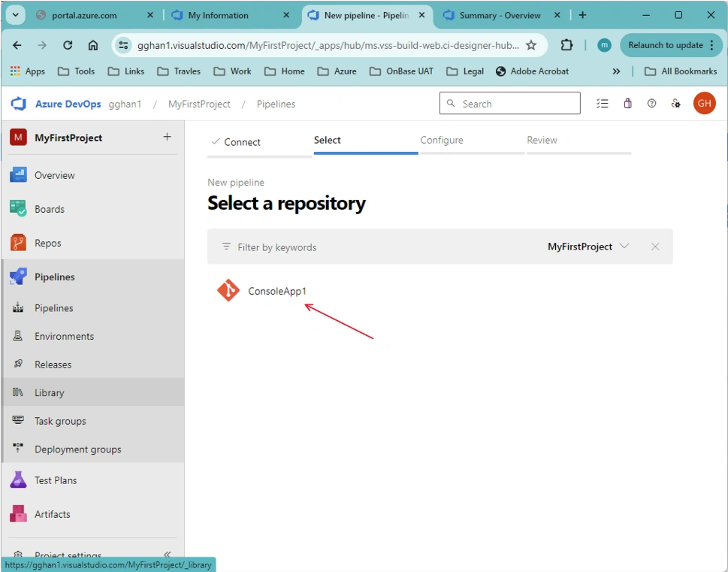Screen dimensions: 728x572
Task: Select the ConsoleApp1 repository name
Action: tap(277, 292)
